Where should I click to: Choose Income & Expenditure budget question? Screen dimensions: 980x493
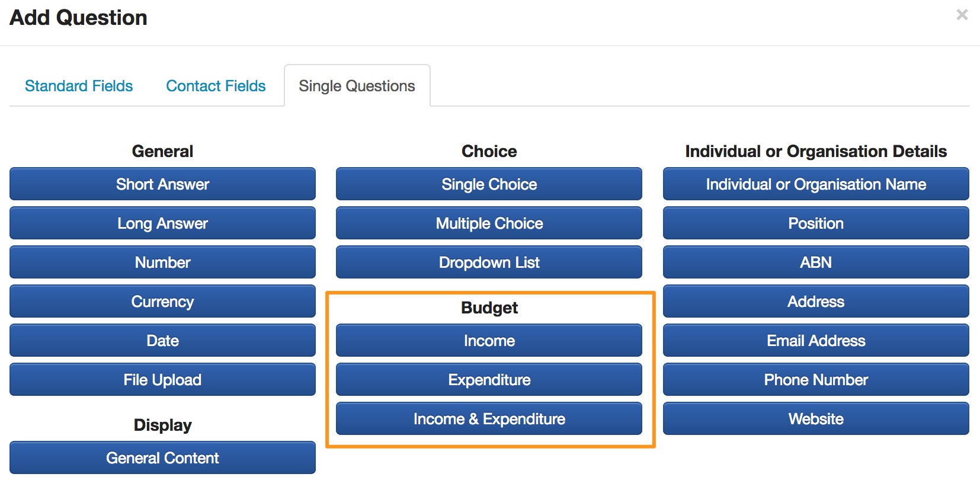point(489,419)
